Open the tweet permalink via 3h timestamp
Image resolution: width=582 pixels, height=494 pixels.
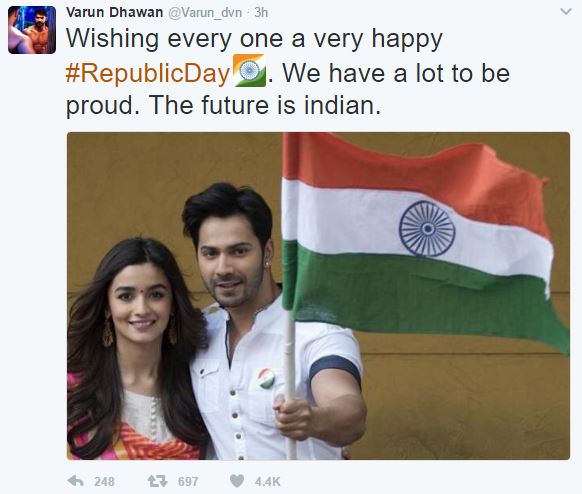pos(261,13)
